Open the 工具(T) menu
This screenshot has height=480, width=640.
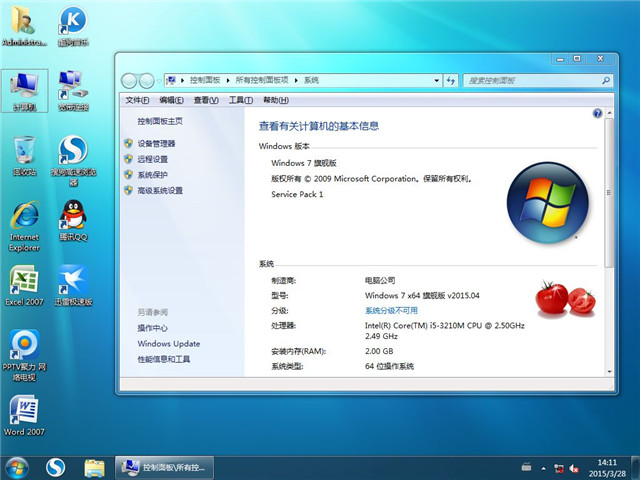(x=241, y=100)
